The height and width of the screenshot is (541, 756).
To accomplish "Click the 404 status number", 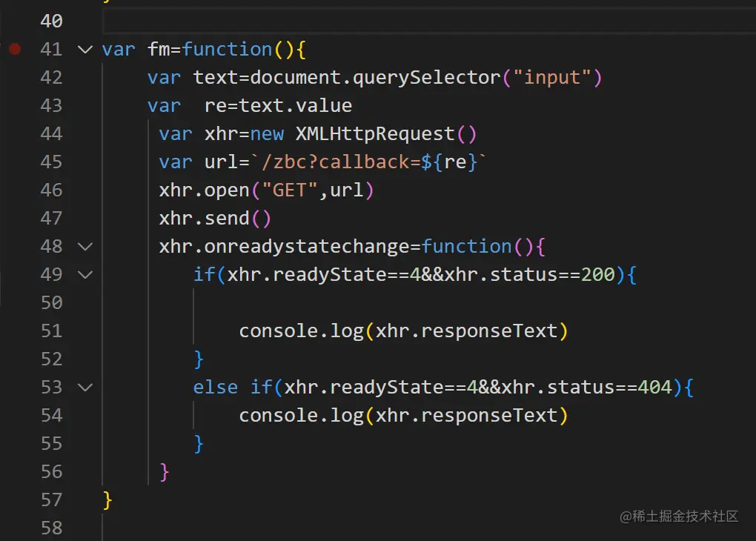I will click(654, 387).
